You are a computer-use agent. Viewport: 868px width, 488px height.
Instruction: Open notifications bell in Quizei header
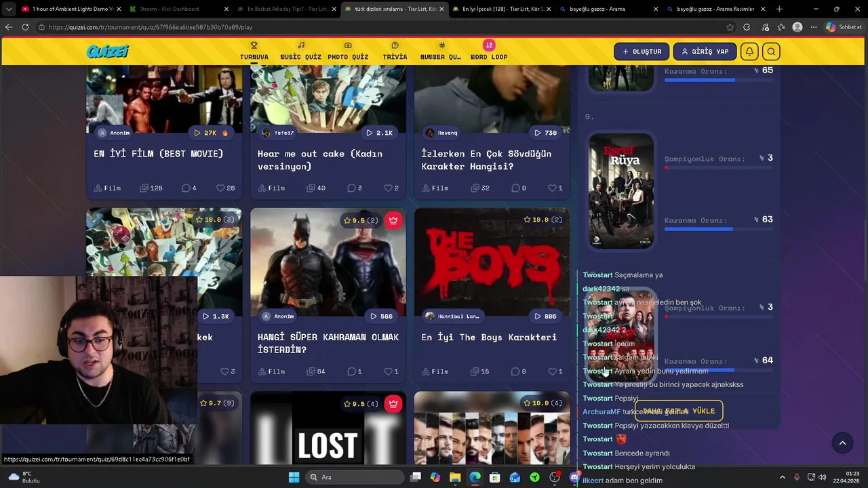click(x=749, y=52)
